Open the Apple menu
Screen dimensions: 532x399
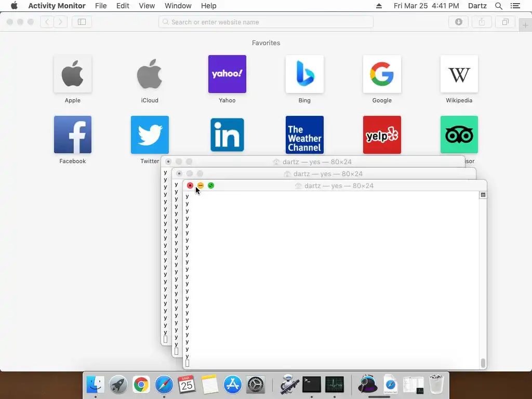(x=14, y=6)
